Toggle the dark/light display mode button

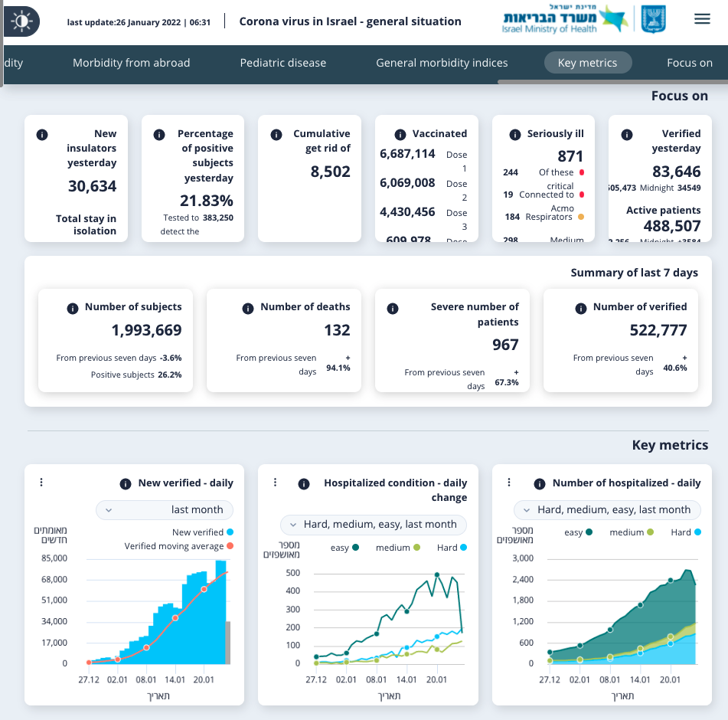21,21
